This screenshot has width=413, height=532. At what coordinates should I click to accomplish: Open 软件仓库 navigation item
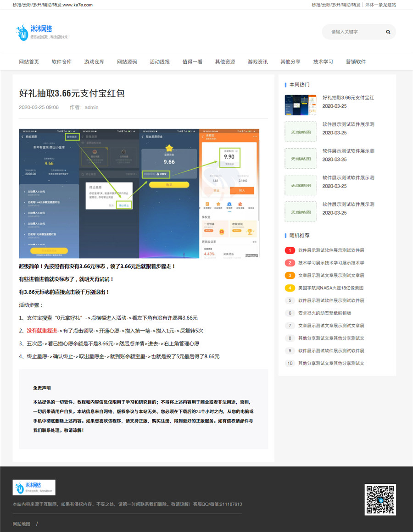[x=61, y=62]
